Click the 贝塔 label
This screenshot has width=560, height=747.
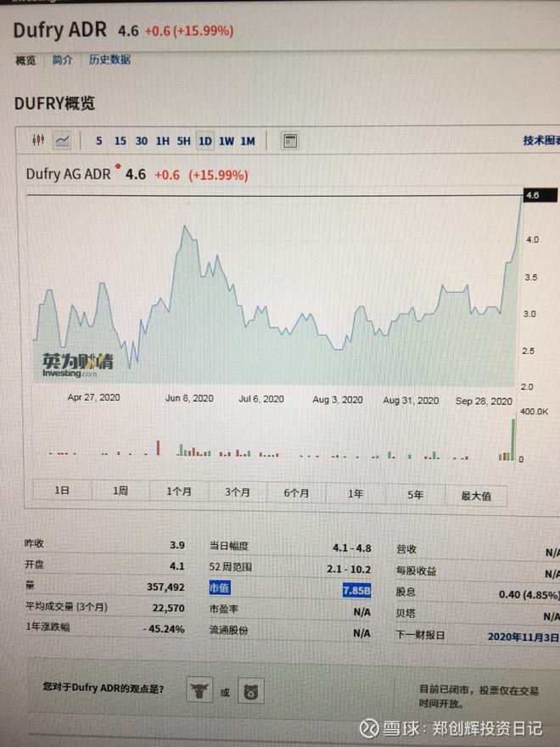click(406, 613)
